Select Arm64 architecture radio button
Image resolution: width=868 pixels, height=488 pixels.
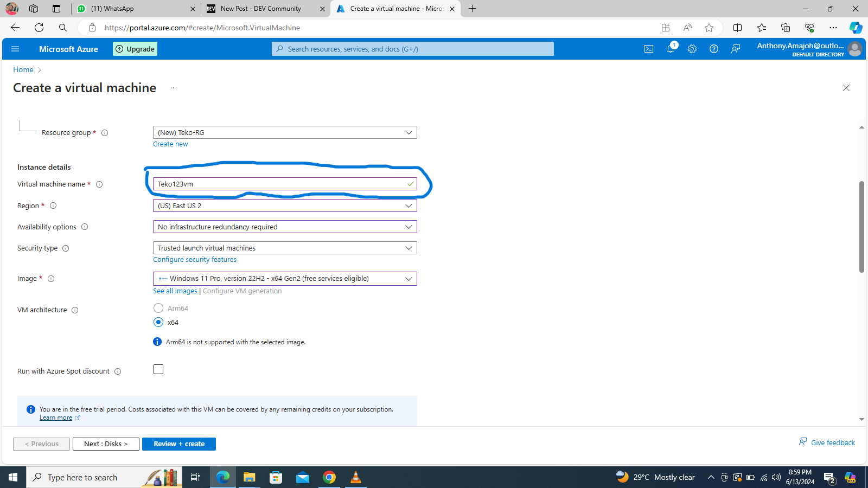click(158, 308)
